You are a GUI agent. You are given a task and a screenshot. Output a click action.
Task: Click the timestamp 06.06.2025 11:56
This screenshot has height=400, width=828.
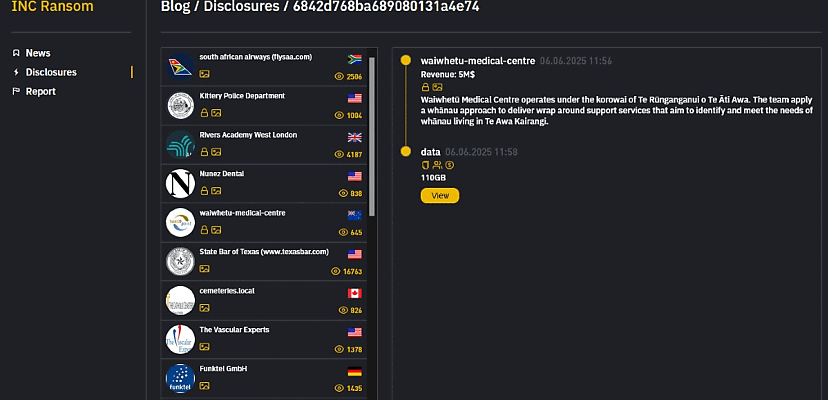click(x=576, y=61)
